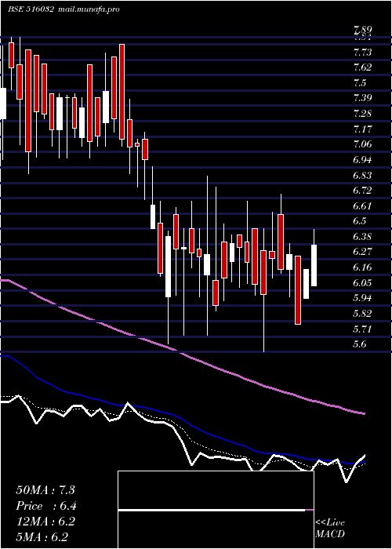Click the 7.06 price axis label
Screen dimensions: 392x549
coord(362,144)
